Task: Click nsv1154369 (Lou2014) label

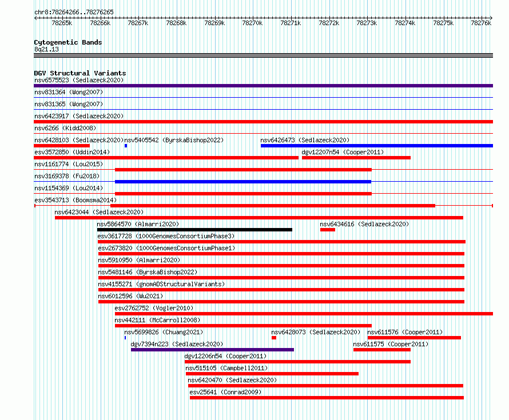Action: (x=69, y=188)
